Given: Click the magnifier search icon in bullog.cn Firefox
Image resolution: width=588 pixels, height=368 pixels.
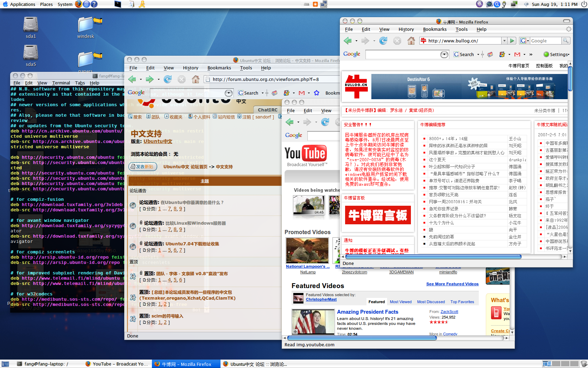Looking at the screenshot, I should [566, 41].
